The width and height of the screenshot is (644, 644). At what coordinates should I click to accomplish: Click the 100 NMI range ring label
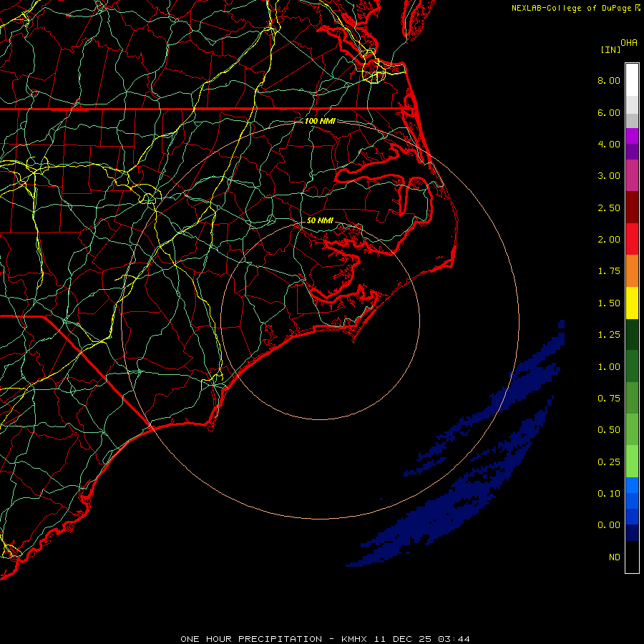320,121
